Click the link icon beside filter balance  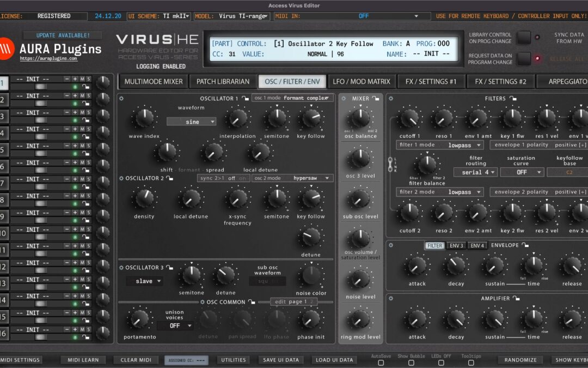390,165
